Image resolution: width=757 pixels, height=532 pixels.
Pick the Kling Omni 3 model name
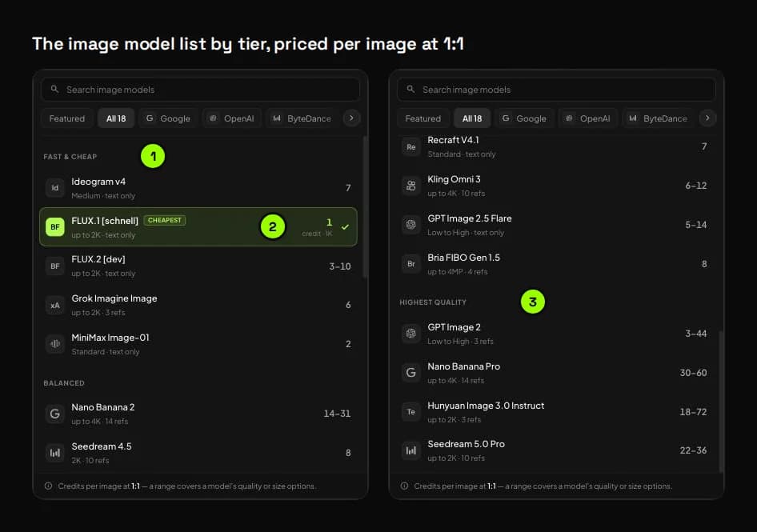coord(454,179)
